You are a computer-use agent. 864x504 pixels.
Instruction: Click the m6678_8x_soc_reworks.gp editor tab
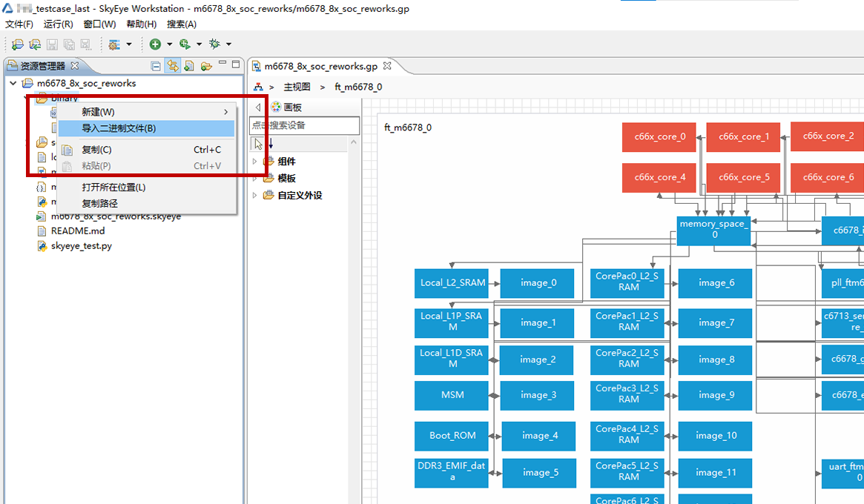pyautogui.click(x=320, y=66)
